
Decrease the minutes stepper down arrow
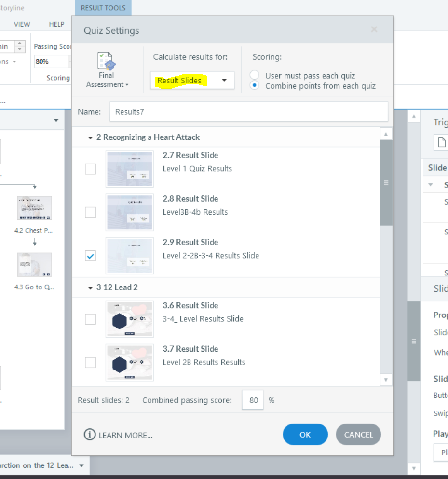20,49
